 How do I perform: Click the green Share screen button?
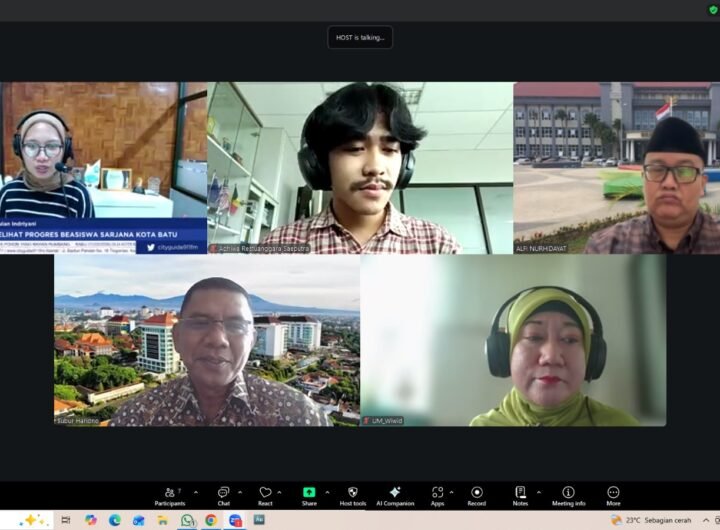coord(309,495)
